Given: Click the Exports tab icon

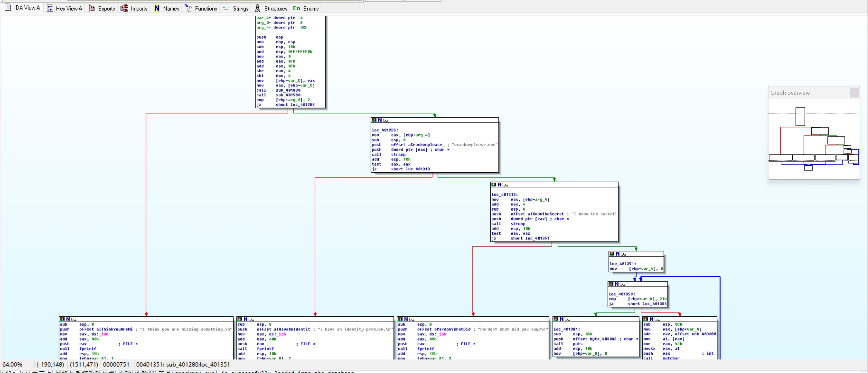Looking at the screenshot, I should (92, 8).
